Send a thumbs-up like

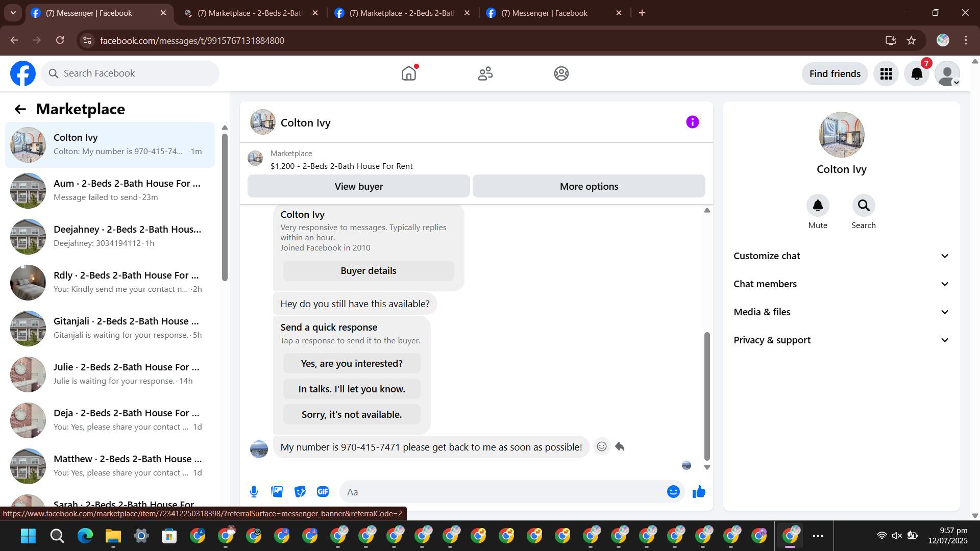point(699,492)
